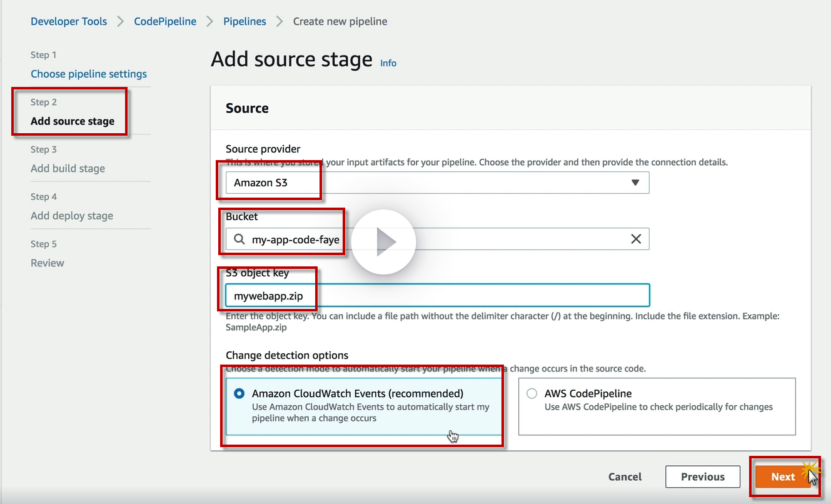Select the Review step in sidebar
Screen dimensions: 831x504
tap(48, 263)
